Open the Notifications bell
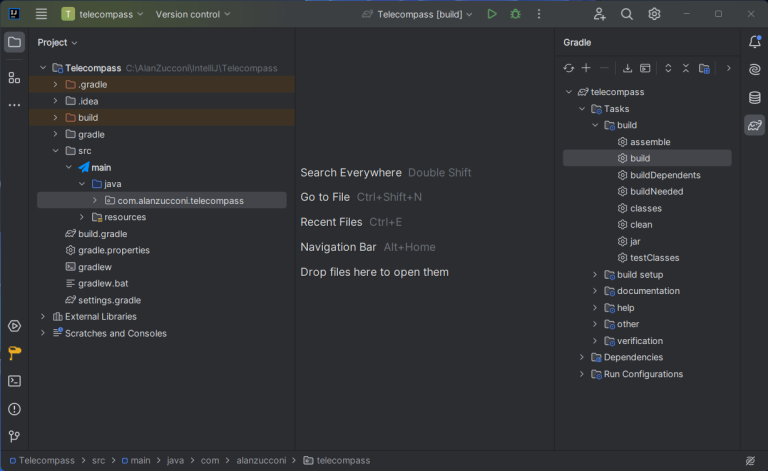The width and height of the screenshot is (768, 471). tap(755, 42)
